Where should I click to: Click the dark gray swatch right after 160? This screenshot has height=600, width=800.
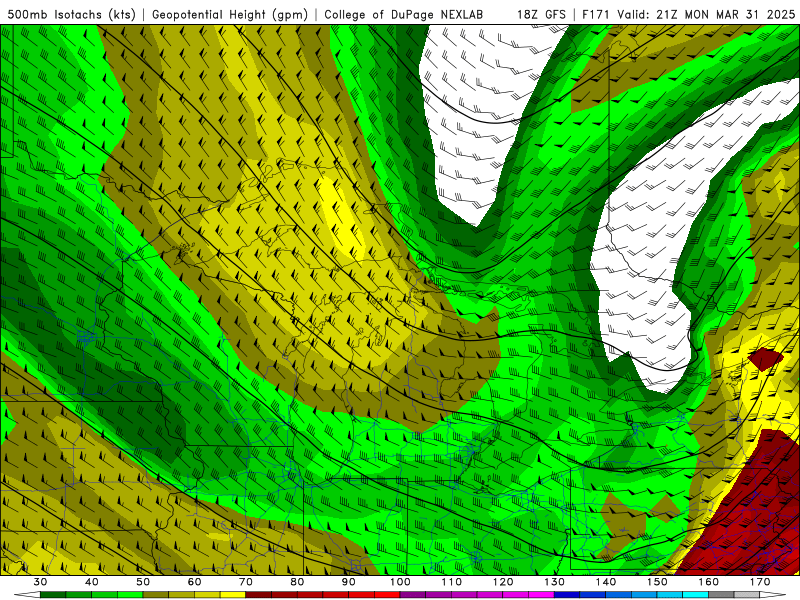721,595
